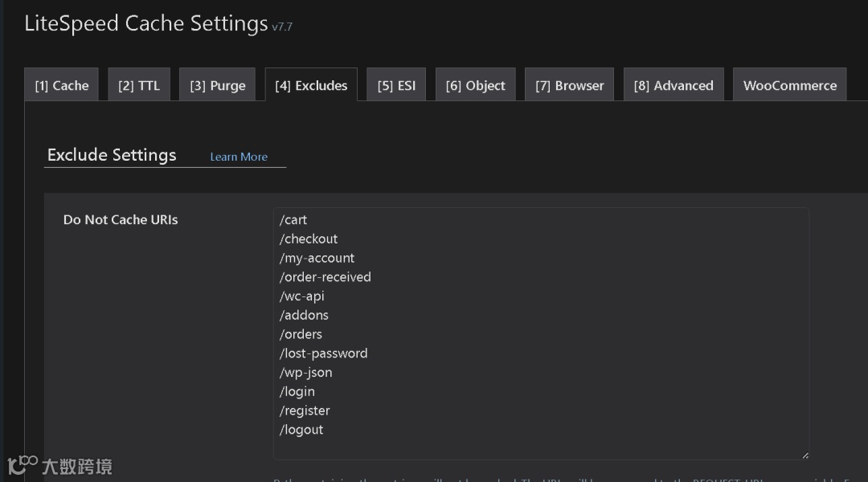Viewport: 868px width, 482px height.
Task: Go to the [5] ESI tab
Action: (x=396, y=85)
